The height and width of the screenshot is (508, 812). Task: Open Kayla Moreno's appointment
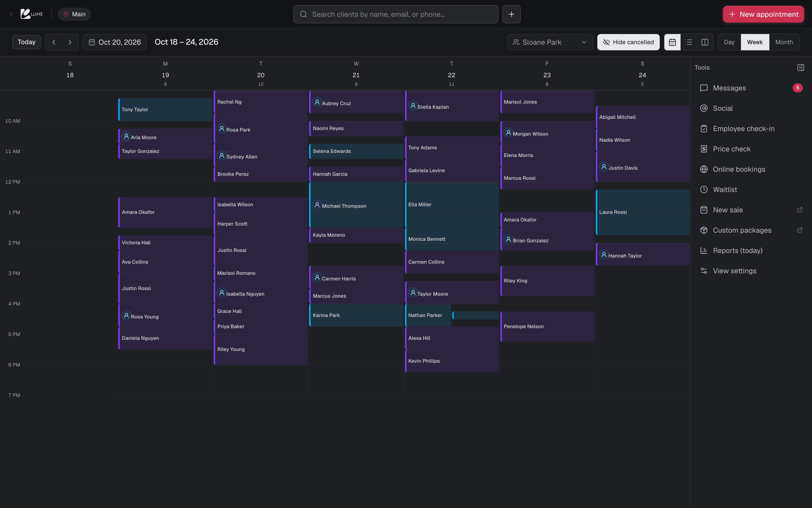pyautogui.click(x=356, y=235)
